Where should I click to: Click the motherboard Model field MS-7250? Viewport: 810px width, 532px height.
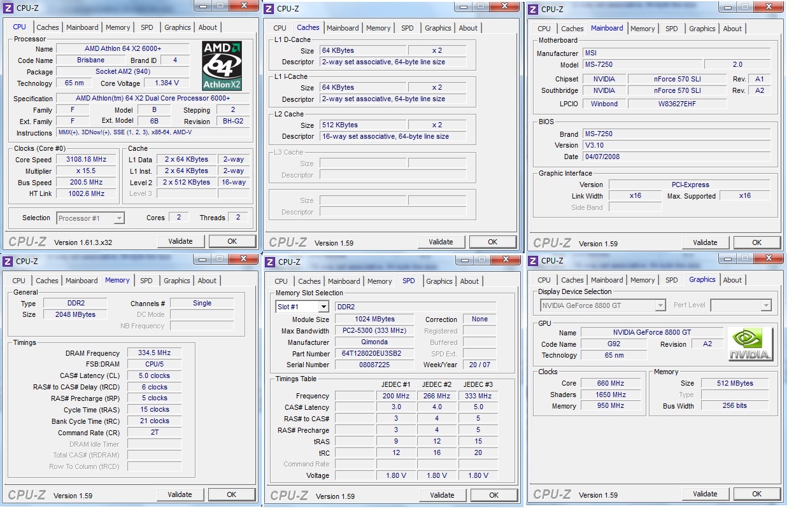pyautogui.click(x=643, y=65)
